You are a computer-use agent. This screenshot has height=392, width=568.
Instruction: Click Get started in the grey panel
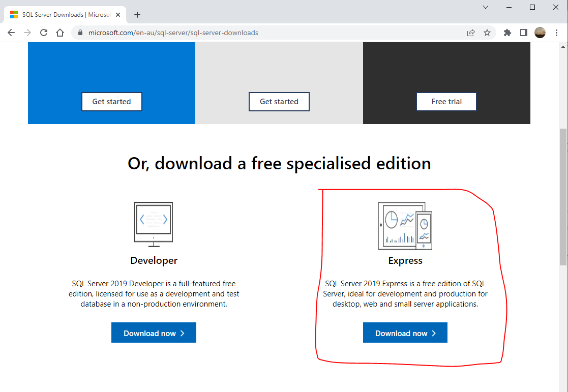click(279, 102)
